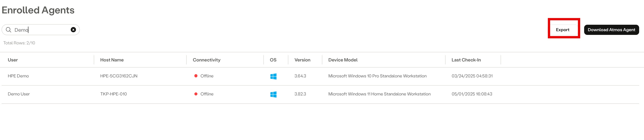Sort by the Version column header
Viewport: 644px width, 140px height.
click(x=302, y=60)
